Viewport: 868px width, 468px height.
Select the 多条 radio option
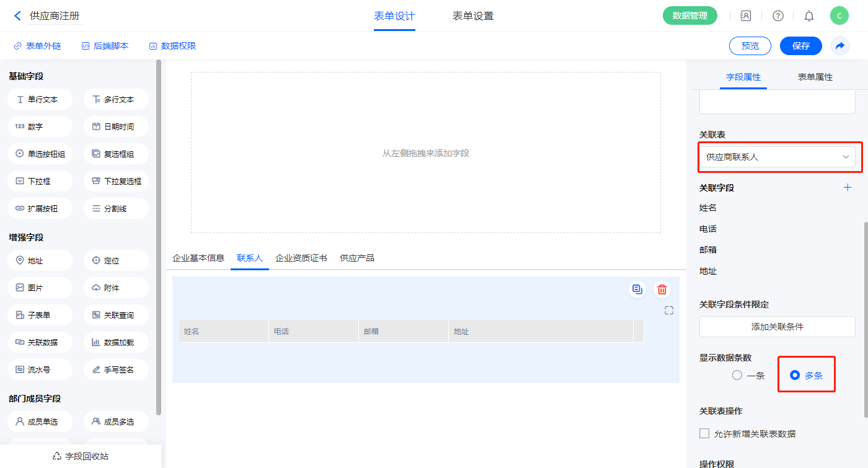(795, 375)
